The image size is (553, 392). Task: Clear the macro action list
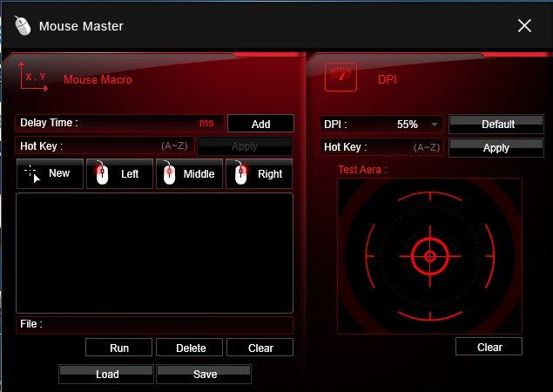pyautogui.click(x=260, y=348)
